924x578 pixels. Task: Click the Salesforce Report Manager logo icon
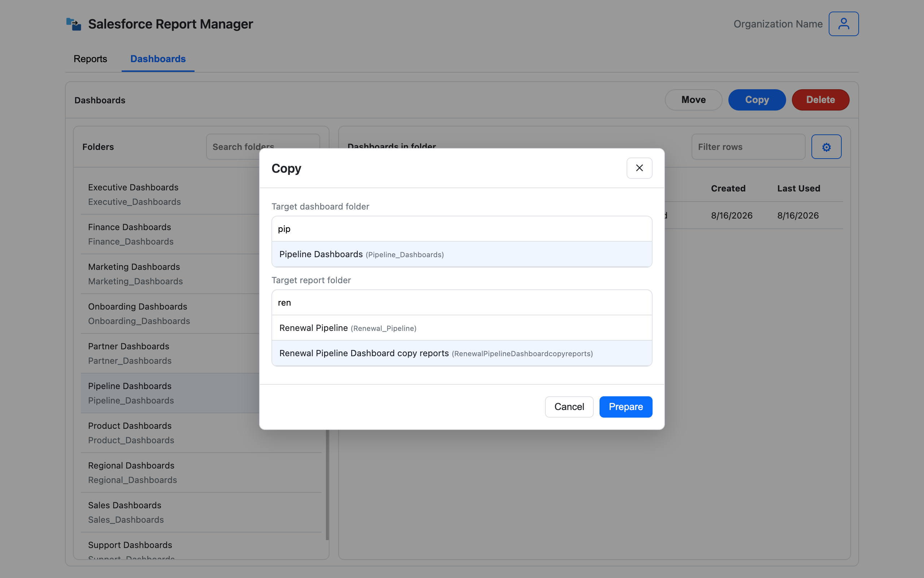[74, 24]
